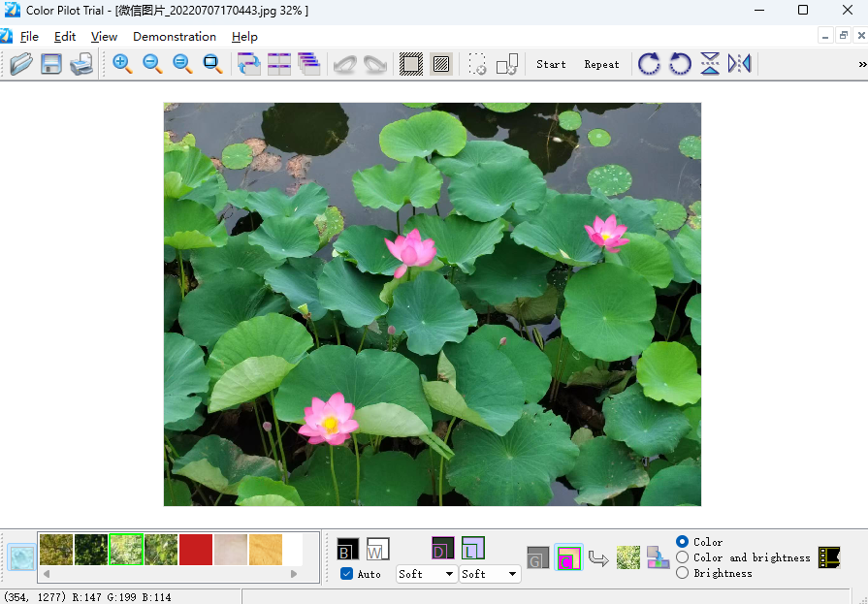Viewport: 868px width, 604px height.
Task: Restore the inner document window
Action: (x=843, y=36)
